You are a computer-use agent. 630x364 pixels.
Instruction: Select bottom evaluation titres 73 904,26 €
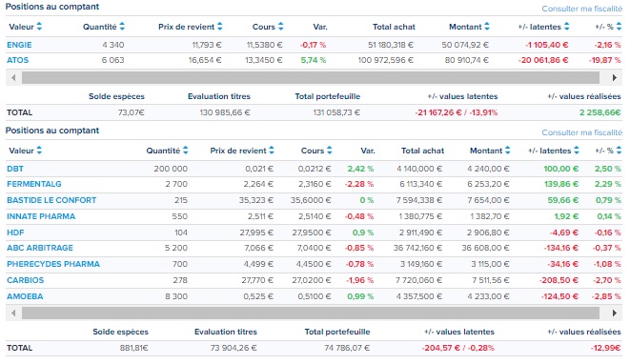[234, 348]
